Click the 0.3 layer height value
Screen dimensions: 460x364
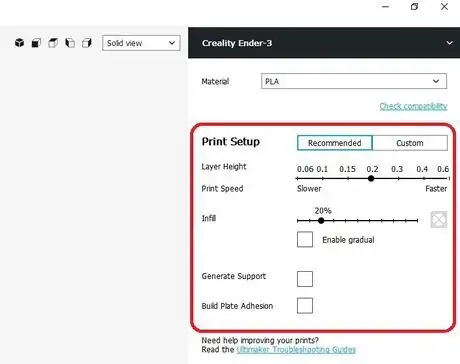tap(397, 169)
